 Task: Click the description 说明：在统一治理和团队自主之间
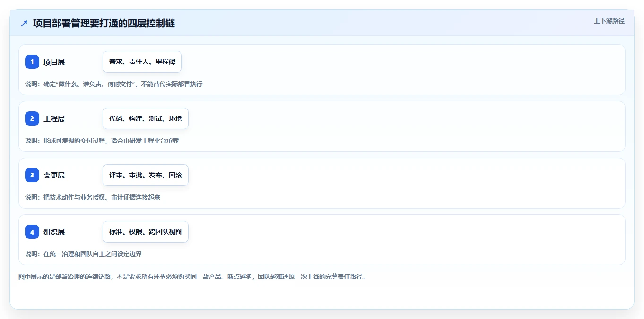[83, 254]
